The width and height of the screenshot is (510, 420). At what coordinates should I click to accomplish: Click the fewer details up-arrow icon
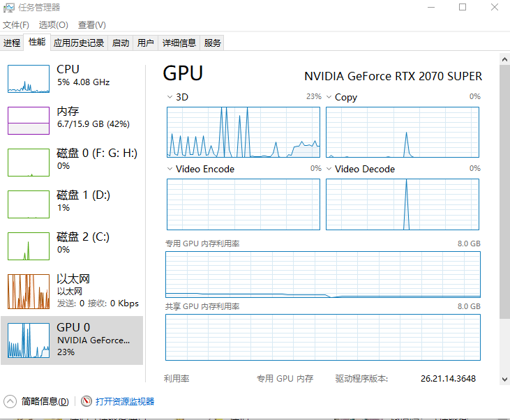coord(10,401)
